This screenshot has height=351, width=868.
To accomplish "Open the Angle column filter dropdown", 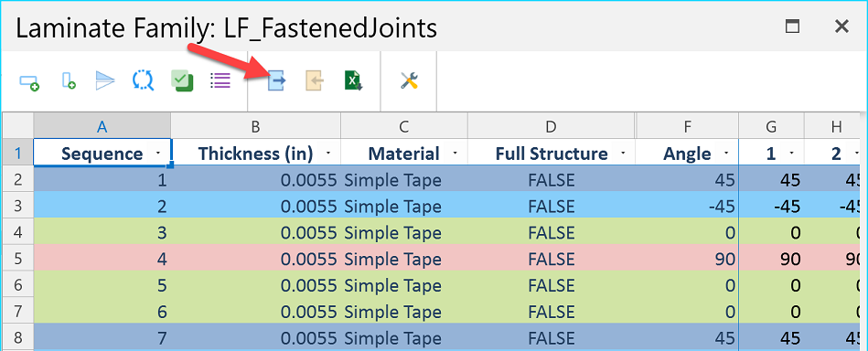I will point(727,154).
